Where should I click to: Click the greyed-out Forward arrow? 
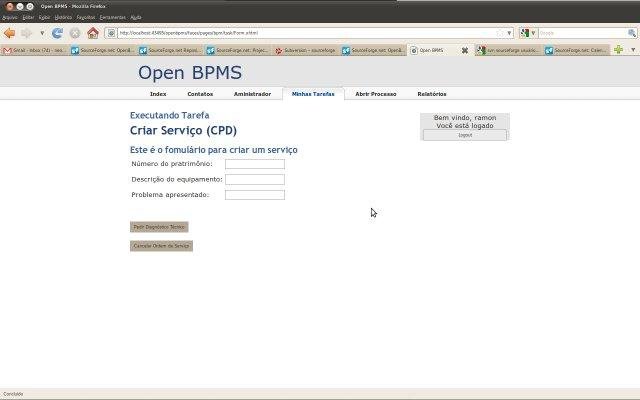pyautogui.click(x=27, y=33)
